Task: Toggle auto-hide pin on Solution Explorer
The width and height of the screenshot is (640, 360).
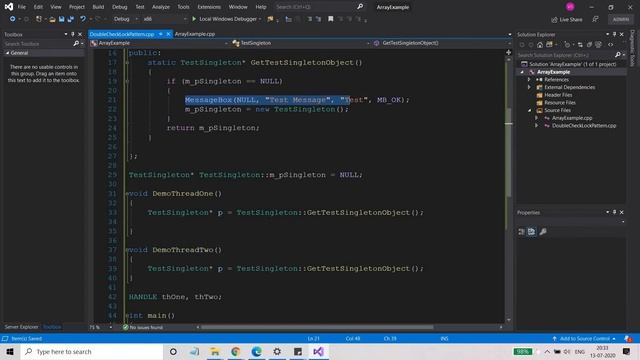Action: 615,34
